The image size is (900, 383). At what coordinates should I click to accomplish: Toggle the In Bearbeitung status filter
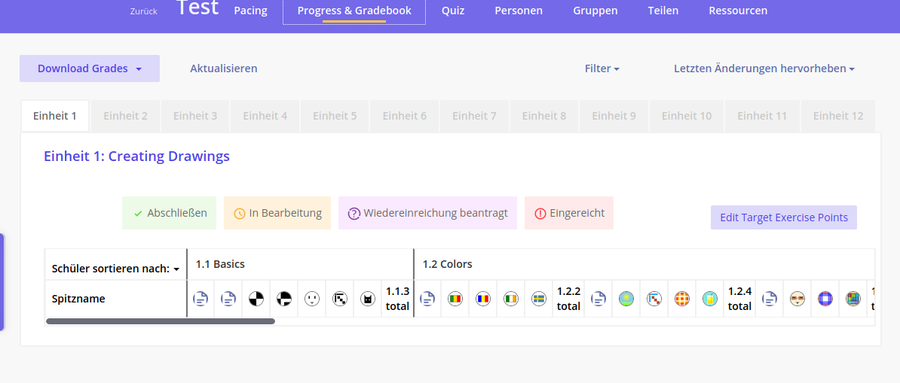tap(277, 213)
